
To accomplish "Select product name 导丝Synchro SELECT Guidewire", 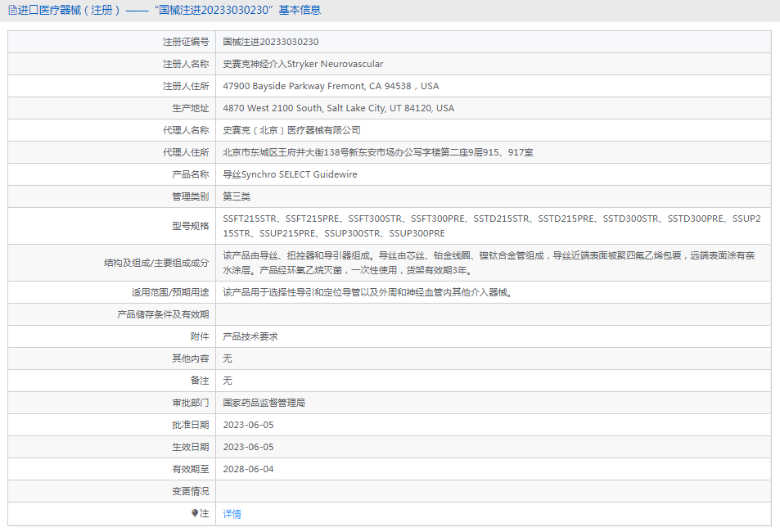I will click(x=290, y=174).
